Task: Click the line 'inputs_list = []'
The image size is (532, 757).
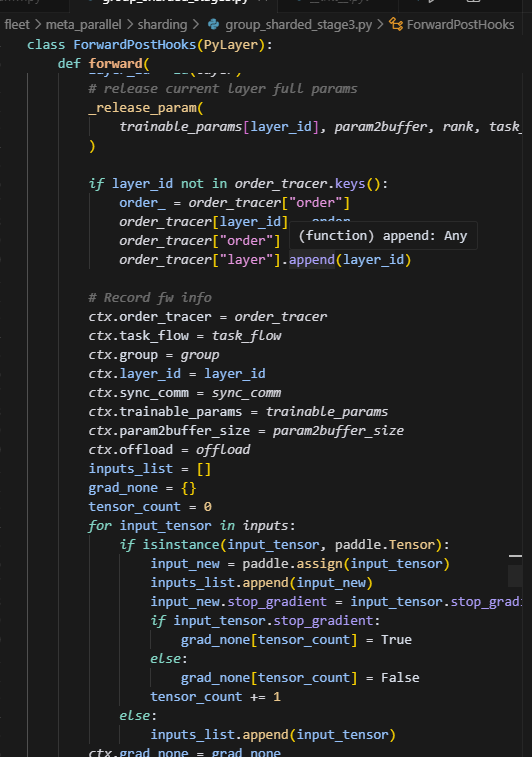Action: click(x=150, y=469)
